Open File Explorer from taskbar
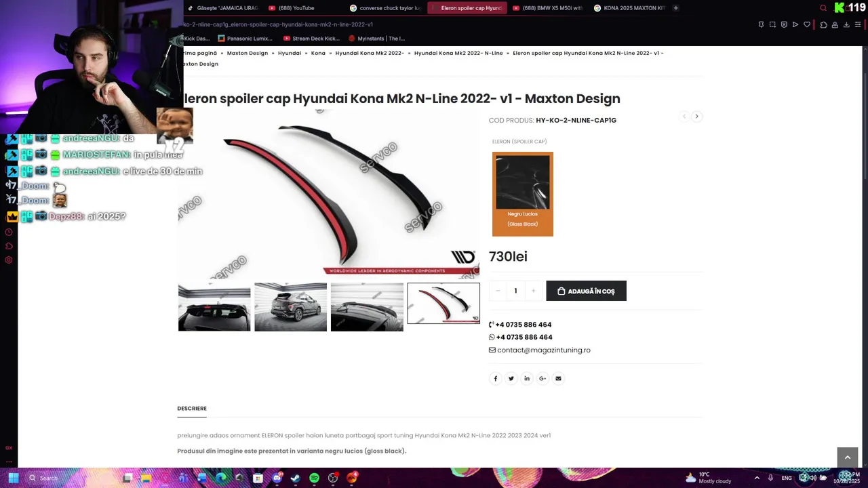The height and width of the screenshot is (488, 868). (146, 478)
